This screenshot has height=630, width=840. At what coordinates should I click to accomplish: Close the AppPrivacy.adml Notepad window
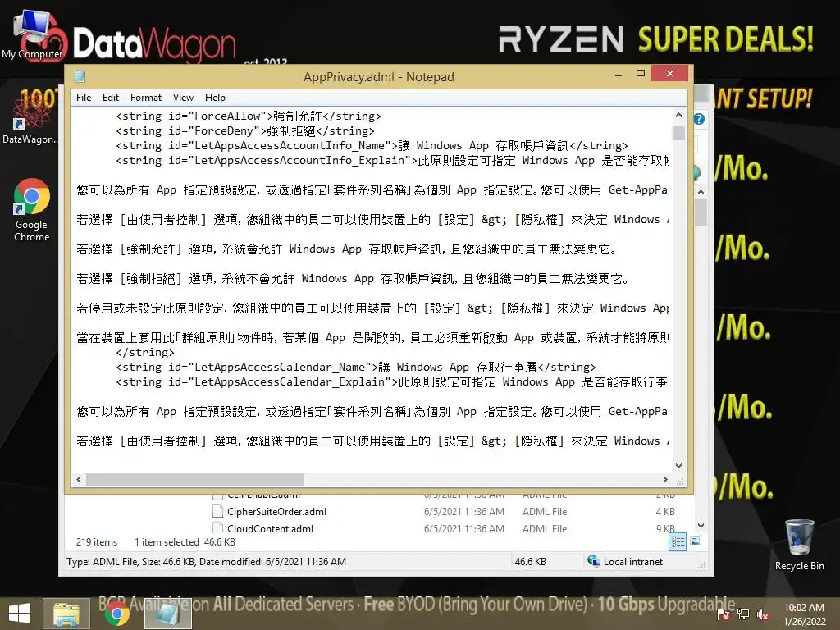(669, 73)
